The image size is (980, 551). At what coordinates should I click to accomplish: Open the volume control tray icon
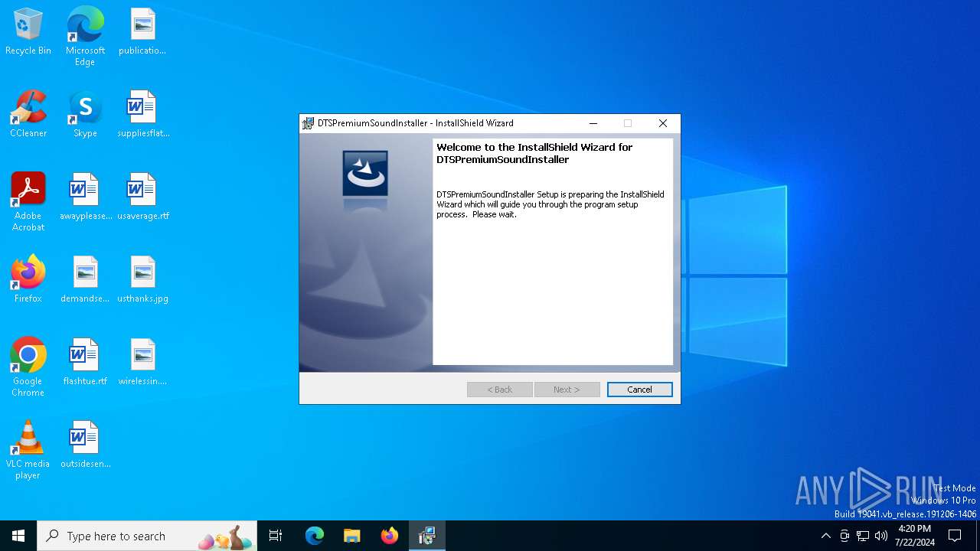coord(881,536)
